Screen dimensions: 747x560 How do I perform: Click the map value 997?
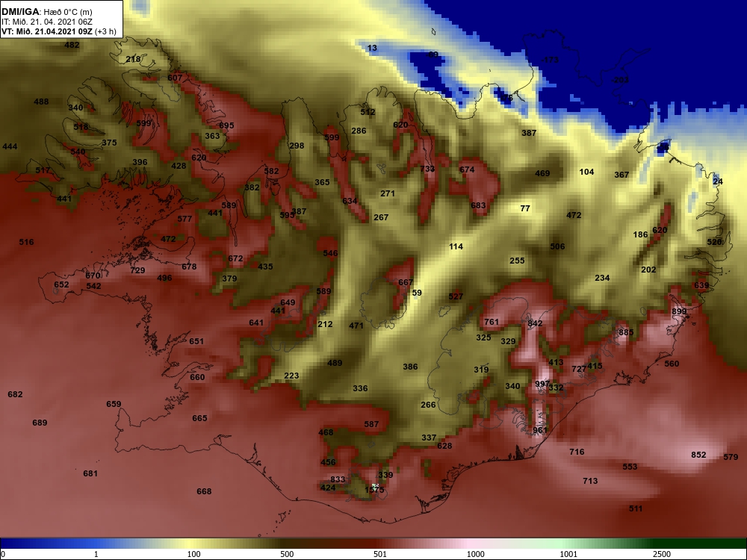click(542, 384)
